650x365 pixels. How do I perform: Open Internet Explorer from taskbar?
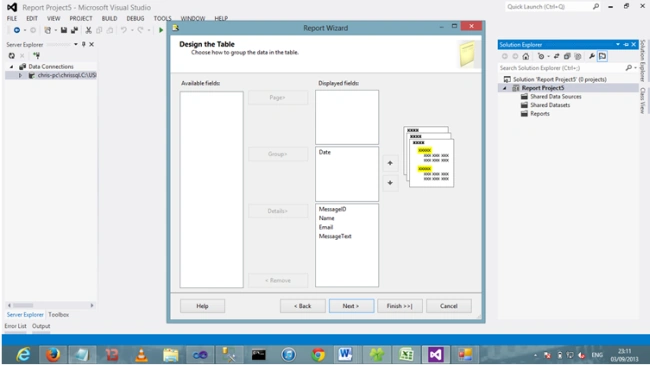[x=23, y=355]
